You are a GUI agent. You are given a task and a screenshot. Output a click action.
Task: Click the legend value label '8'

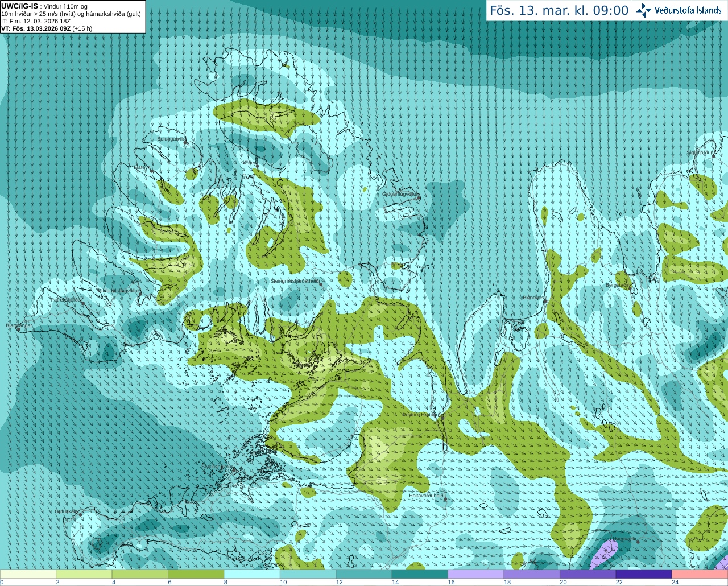226,582
